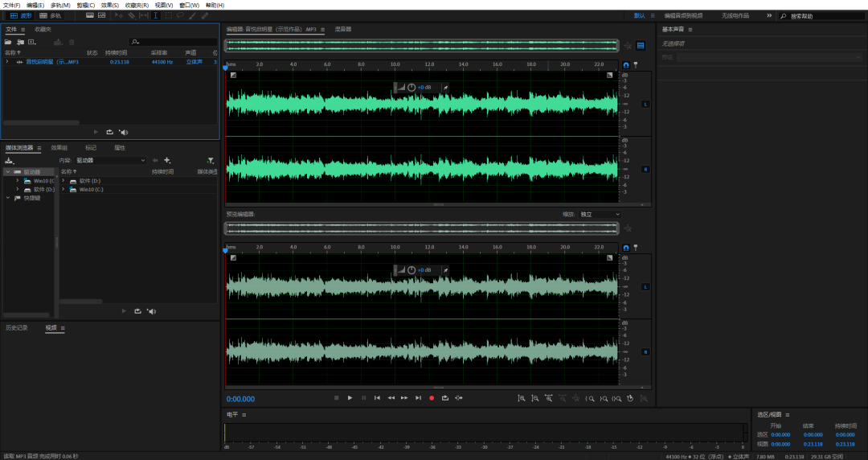Image resolution: width=868 pixels, height=460 pixels.
Task: Focus the search field in 文件 panel
Action: (174, 42)
